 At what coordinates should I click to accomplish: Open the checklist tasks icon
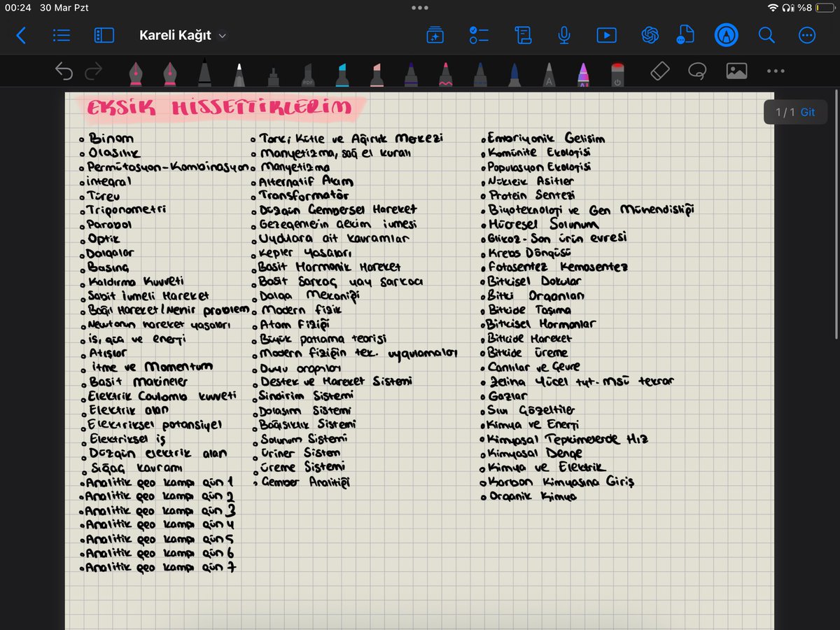[x=478, y=36]
